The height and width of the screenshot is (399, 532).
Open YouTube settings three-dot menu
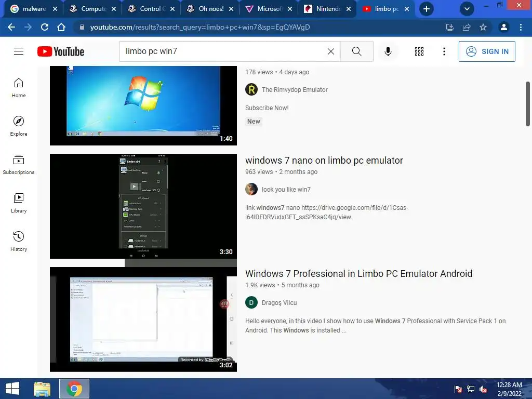tap(444, 51)
